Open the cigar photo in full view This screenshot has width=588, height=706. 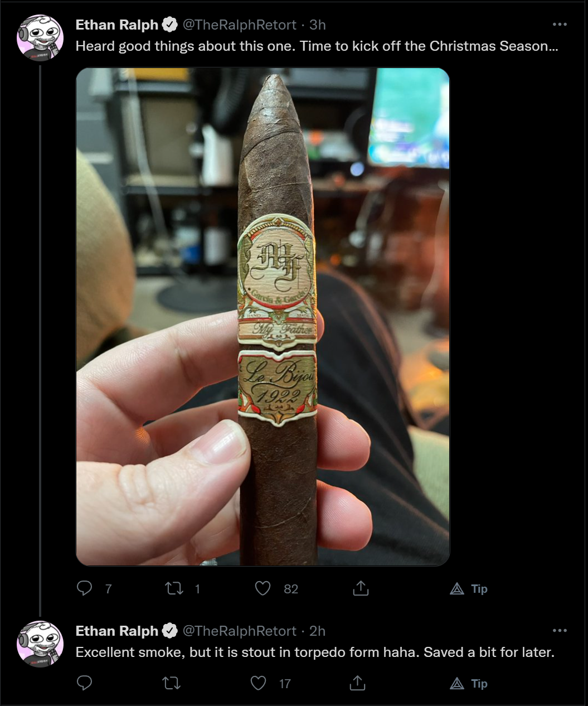[263, 317]
